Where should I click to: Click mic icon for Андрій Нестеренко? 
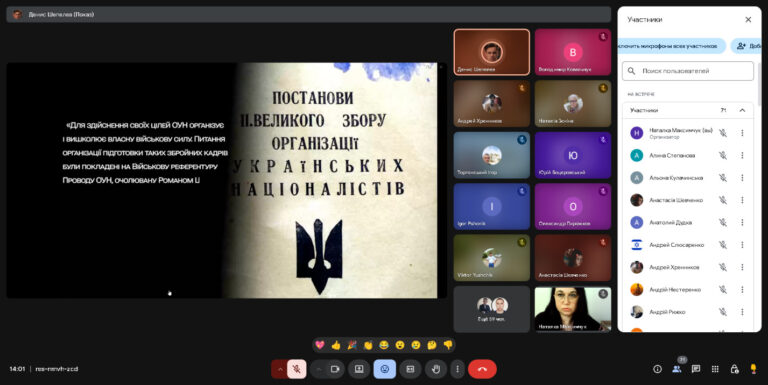[722, 289]
